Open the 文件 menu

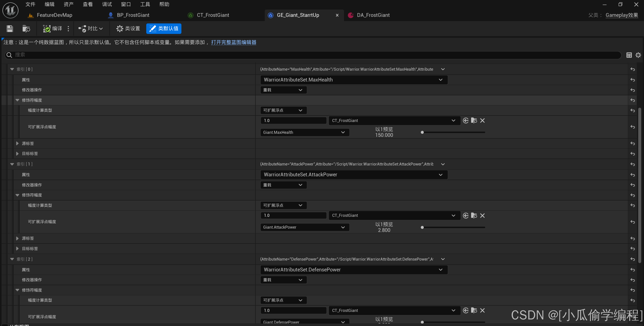click(x=30, y=4)
